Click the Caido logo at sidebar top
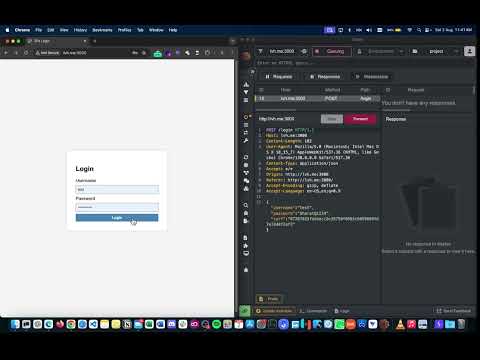The image size is (480, 360). click(246, 55)
